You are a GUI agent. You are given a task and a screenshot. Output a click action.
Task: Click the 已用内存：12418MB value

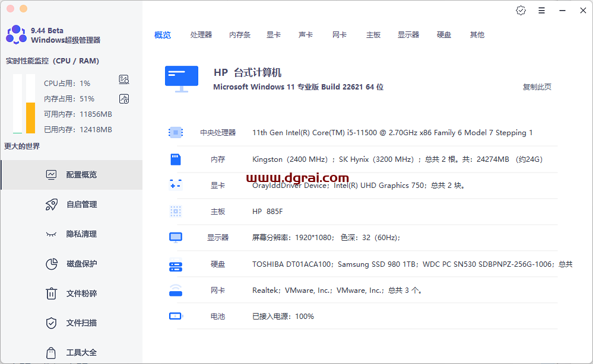click(x=78, y=129)
